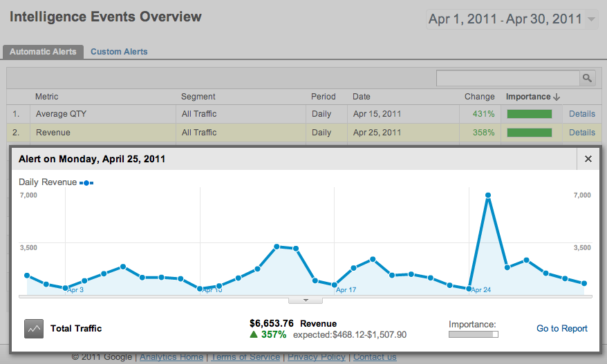Click the Apr 15, 2011 date cell
This screenshot has height=364, width=607.
click(377, 114)
